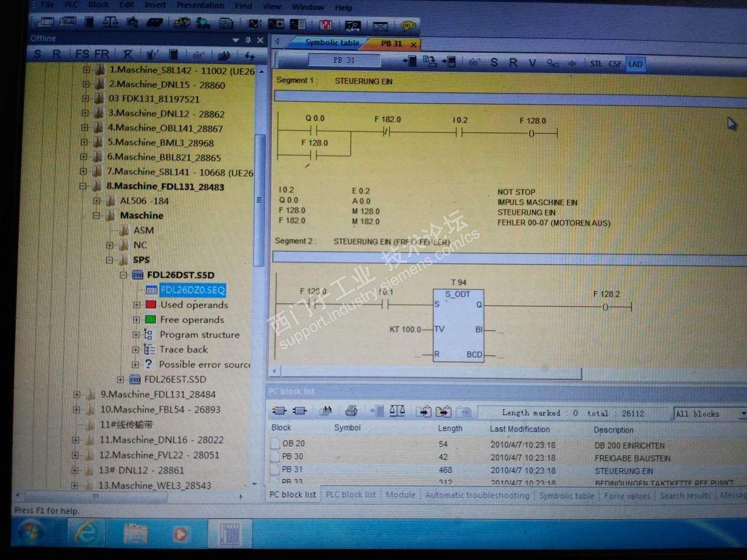Open the Block menu

click(98, 5)
